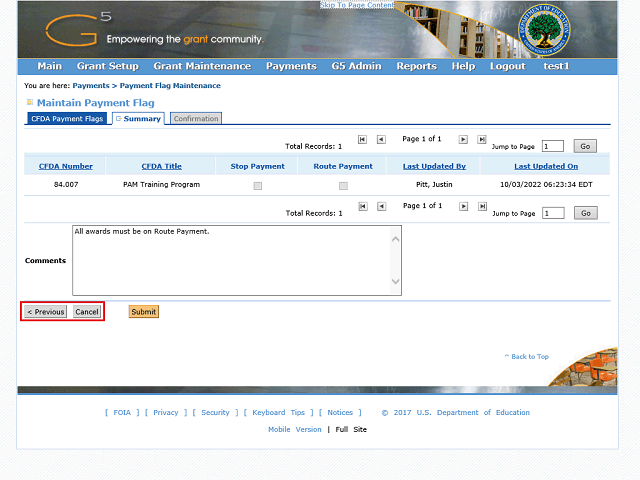Click the 10/03/2022 06:23:34 EDT cell

546,184
